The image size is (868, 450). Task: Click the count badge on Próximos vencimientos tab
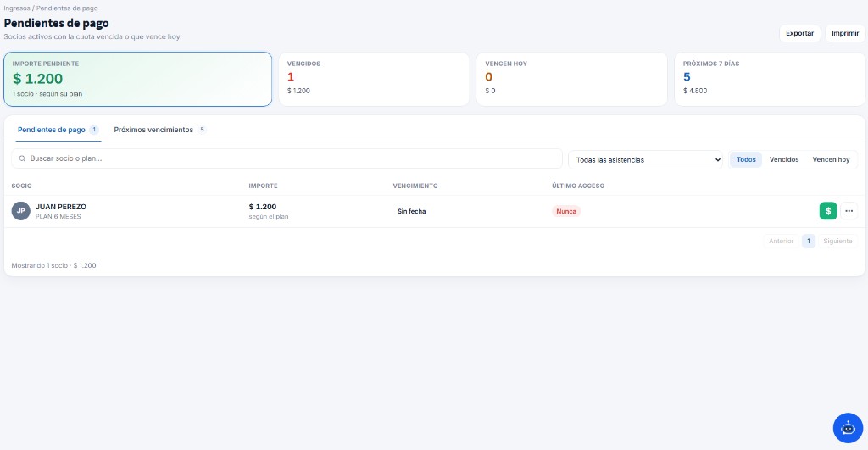coord(202,130)
